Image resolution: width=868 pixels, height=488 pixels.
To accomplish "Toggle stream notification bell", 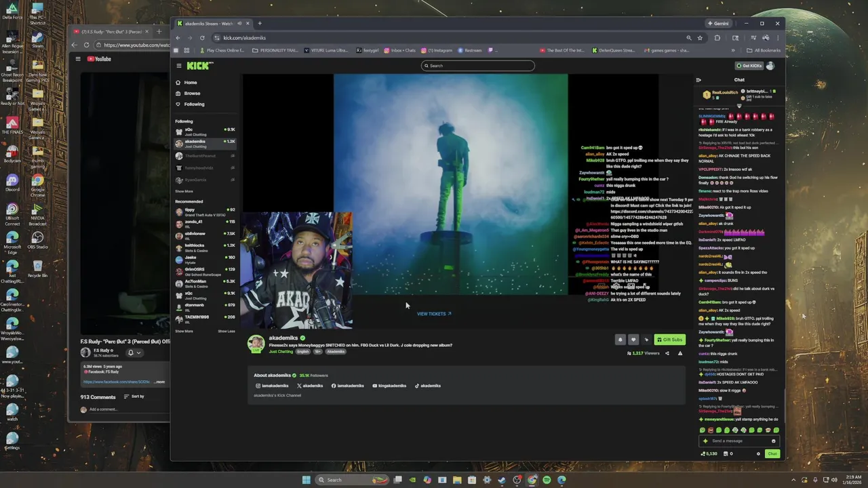I will (x=620, y=340).
